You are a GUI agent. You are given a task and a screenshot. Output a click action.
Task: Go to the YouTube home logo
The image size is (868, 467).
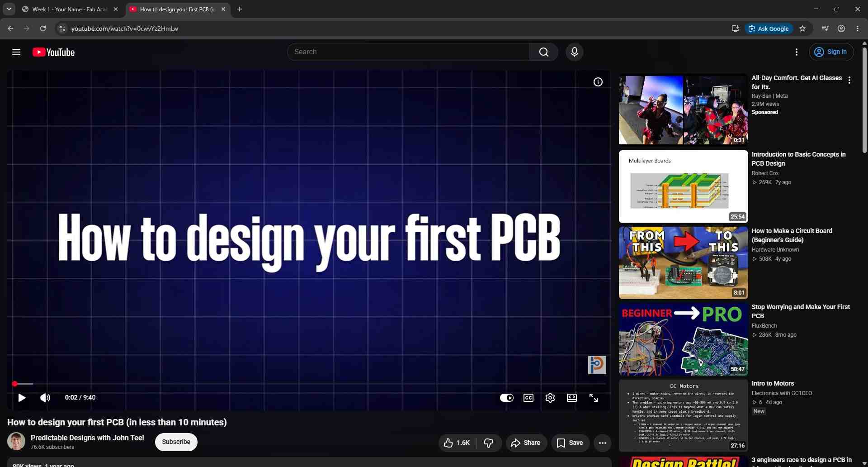pyautogui.click(x=53, y=52)
